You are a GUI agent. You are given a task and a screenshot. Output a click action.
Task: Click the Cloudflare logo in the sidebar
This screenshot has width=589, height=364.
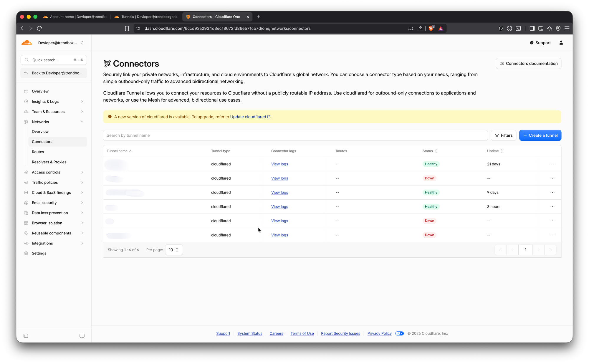click(x=27, y=43)
